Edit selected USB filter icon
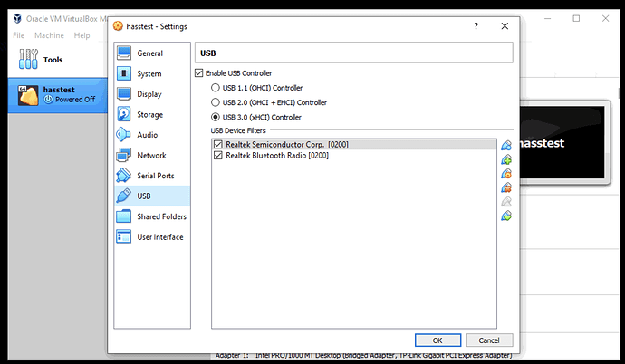Image resolution: width=625 pixels, height=364 pixels. (506, 174)
